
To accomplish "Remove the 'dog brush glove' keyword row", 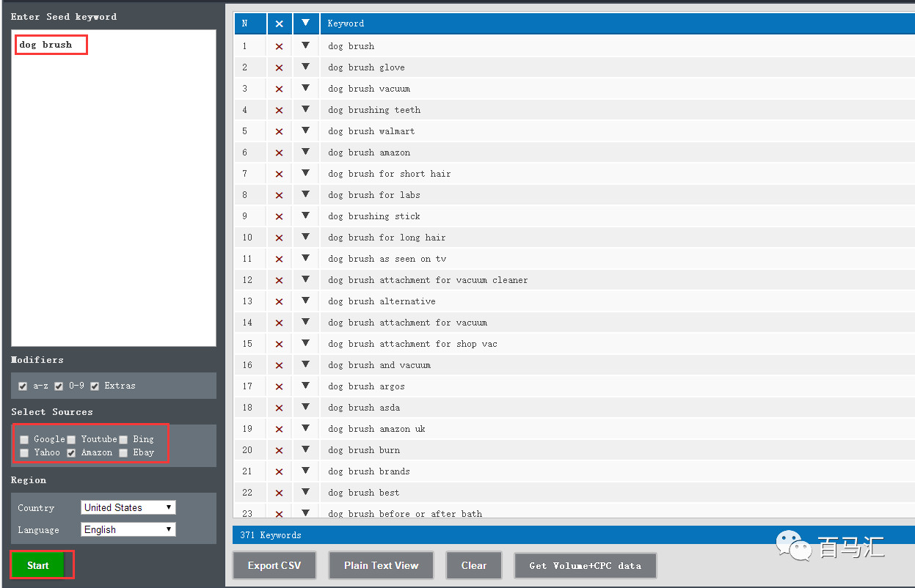I will coord(279,67).
